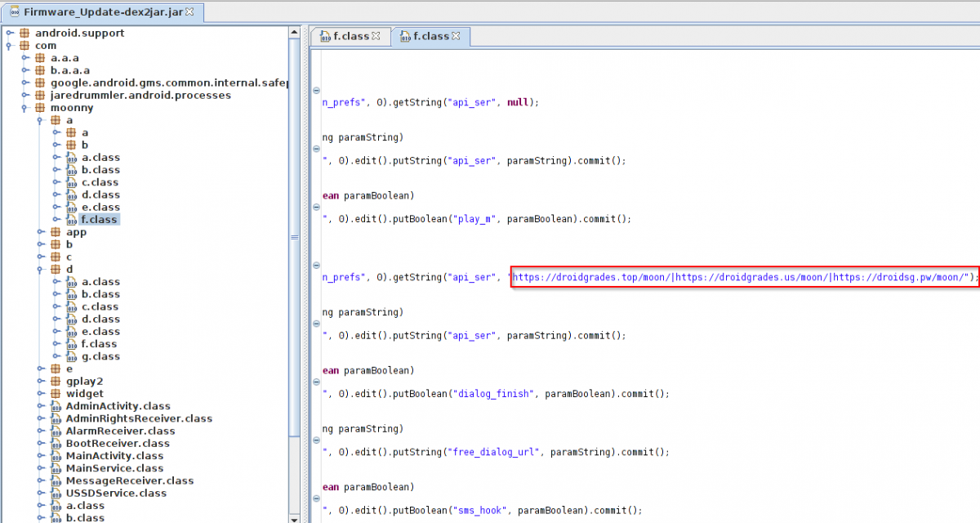
Task: Click the moonny package icon
Action: 41,108
